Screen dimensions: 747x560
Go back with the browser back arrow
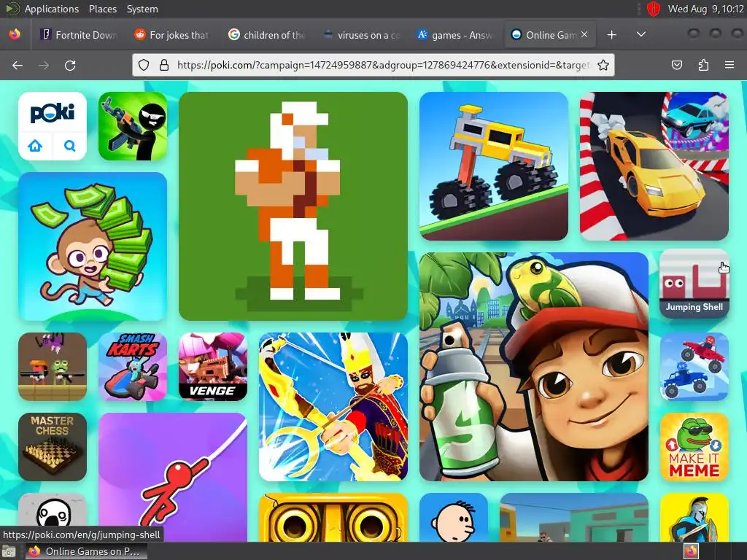(x=18, y=65)
